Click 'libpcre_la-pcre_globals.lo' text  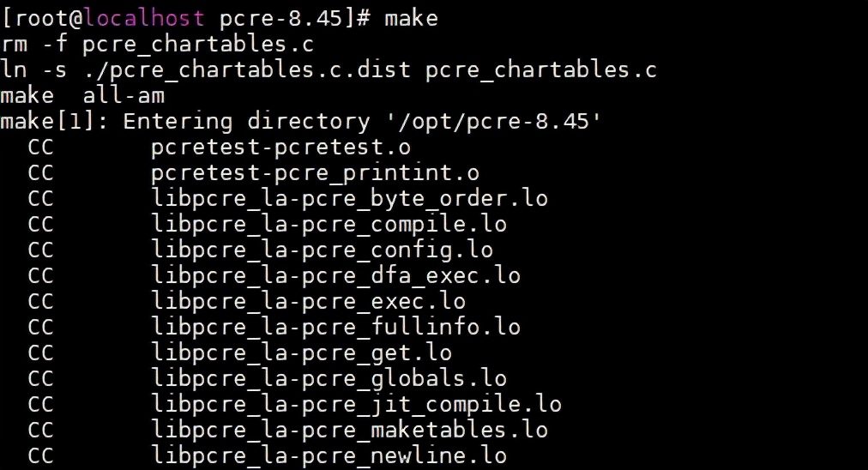tap(329, 378)
